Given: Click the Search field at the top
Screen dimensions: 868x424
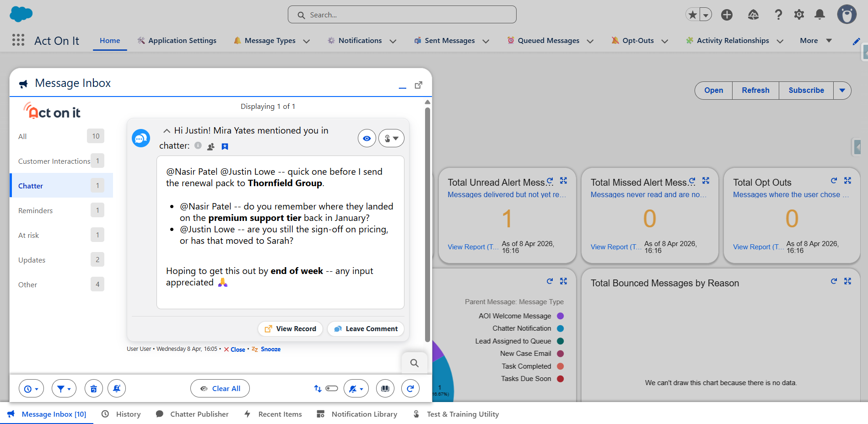Looking at the screenshot, I should click(x=402, y=14).
